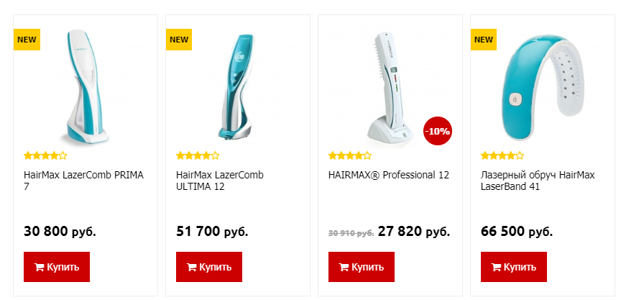Click the star rating under PRIMA 7
Viewport: 644px width, 300px height.
pos(45,155)
